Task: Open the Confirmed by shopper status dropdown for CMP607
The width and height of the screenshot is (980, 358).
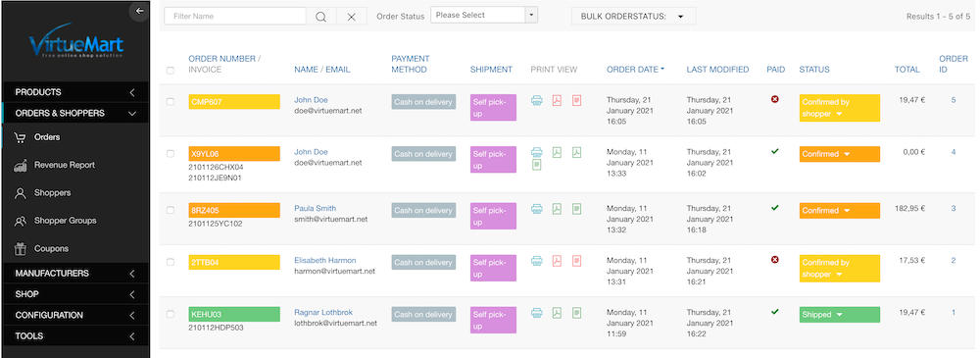Action: point(840,108)
